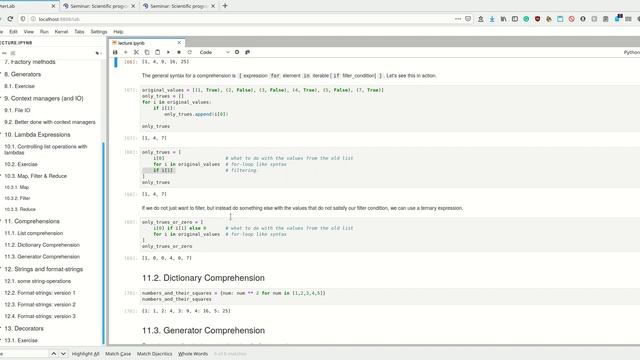The image size is (640, 360).
Task: Click the find bar search input field
Action: [24, 353]
